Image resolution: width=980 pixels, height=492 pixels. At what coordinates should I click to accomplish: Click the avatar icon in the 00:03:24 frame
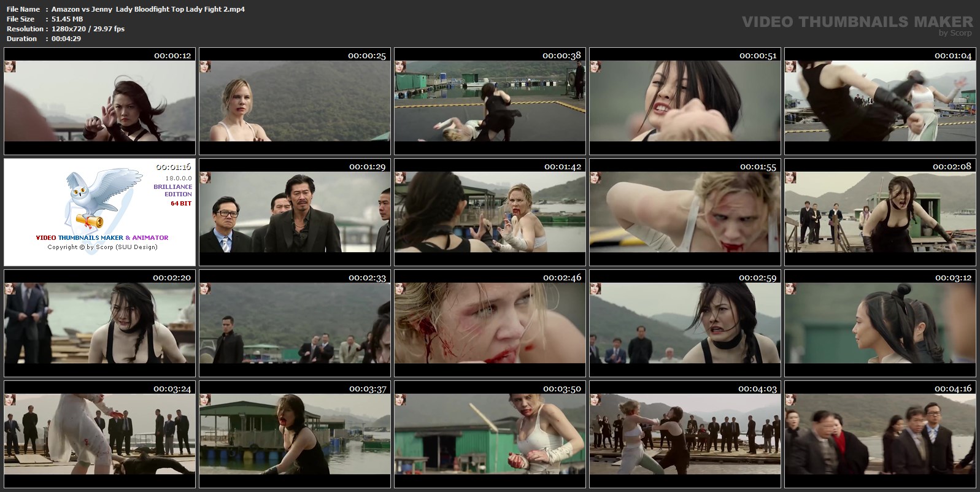[x=10, y=399]
